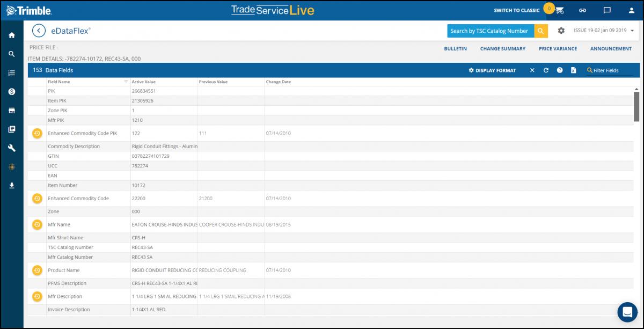Image resolution: width=644 pixels, height=329 pixels.
Task: Open the Change Summary link
Action: (x=503, y=49)
